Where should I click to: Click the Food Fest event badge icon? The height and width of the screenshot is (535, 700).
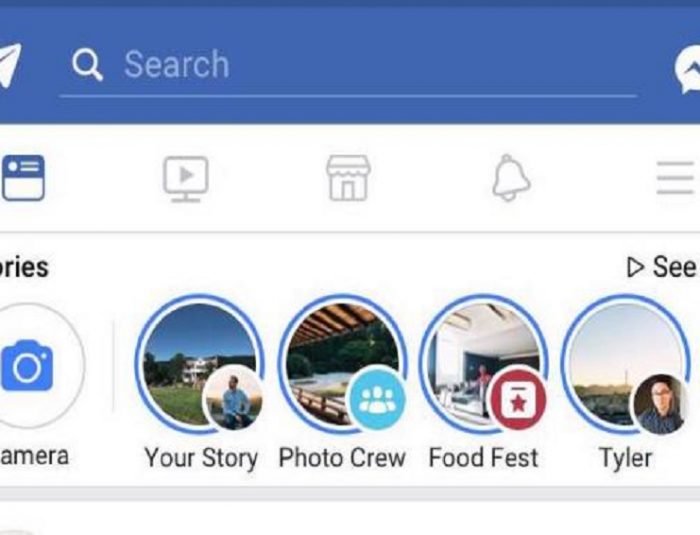(517, 399)
